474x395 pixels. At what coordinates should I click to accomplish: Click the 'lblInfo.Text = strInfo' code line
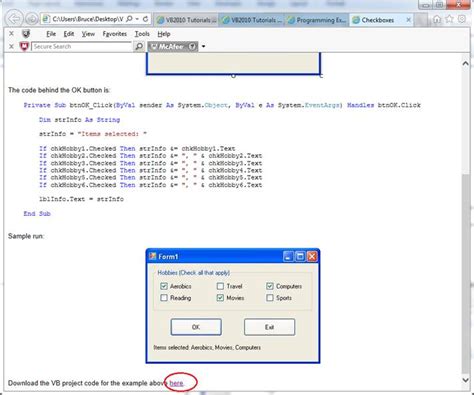point(81,199)
